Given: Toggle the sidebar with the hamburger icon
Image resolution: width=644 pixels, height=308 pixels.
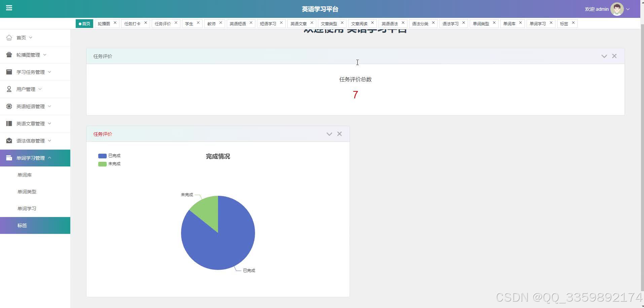Looking at the screenshot, I should [9, 8].
